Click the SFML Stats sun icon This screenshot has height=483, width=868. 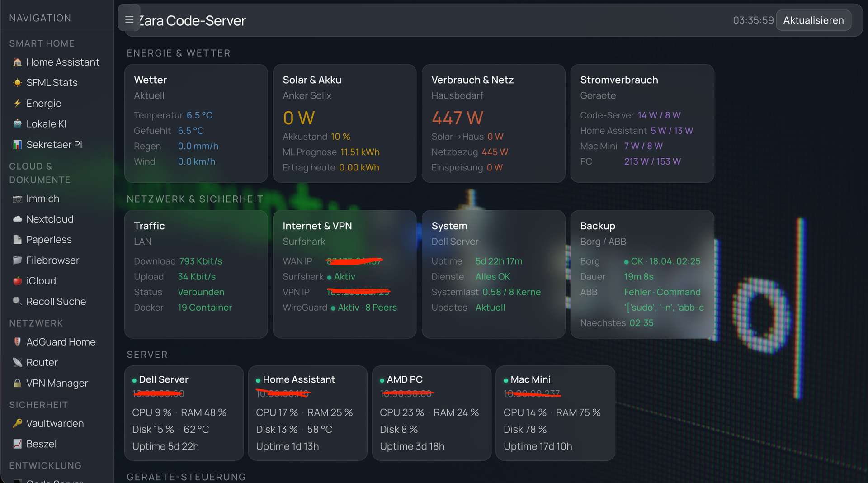[x=17, y=83]
